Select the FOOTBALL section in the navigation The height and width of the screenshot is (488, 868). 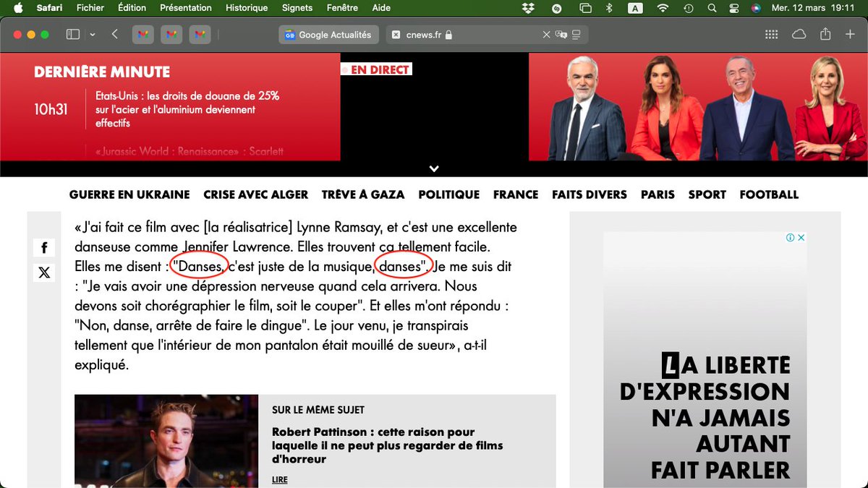[769, 194]
